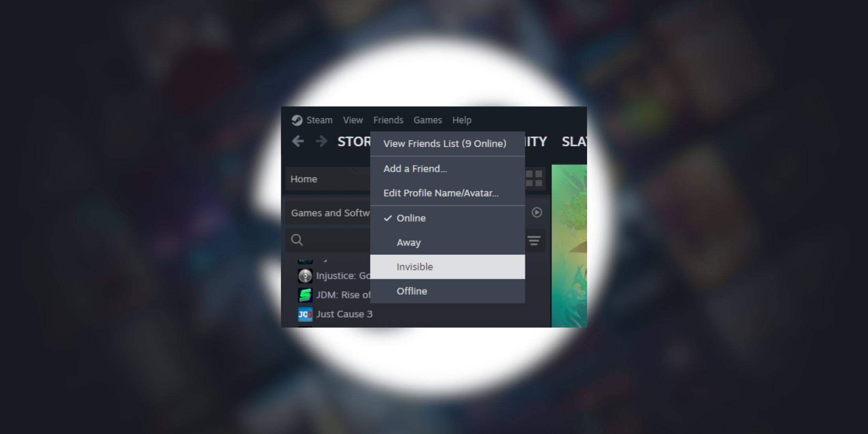Click the Injustice Gods Among Us entry
868x434 pixels.
(332, 275)
